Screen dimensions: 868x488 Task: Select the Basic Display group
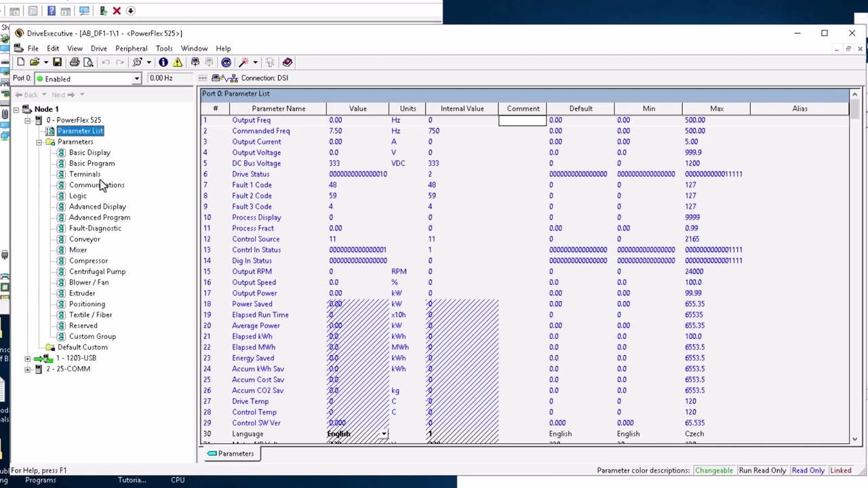[90, 152]
